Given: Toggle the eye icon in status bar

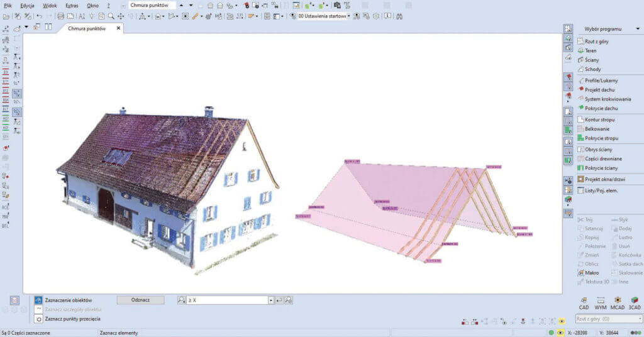Looking at the screenshot, I should pyautogui.click(x=560, y=333).
